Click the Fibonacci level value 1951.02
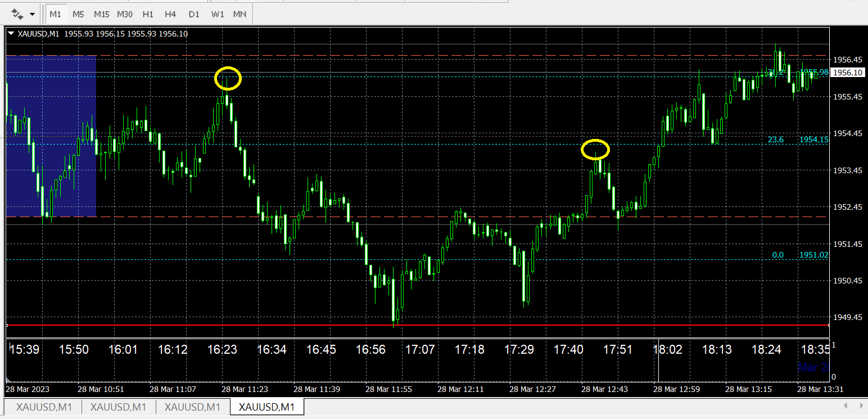Image resolution: width=868 pixels, height=419 pixels. [x=814, y=255]
